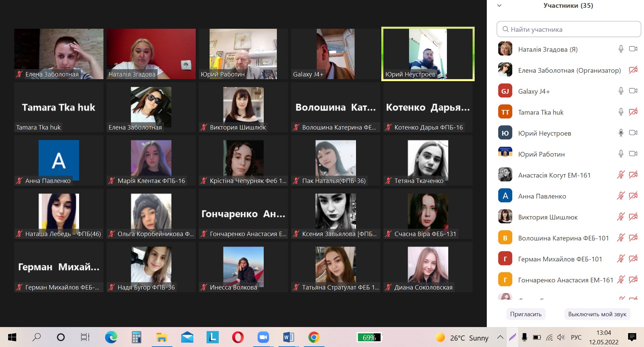The height and width of the screenshot is (347, 644).
Task: Toggle the microphone icon for Юрий Неустроев
Action: pyautogui.click(x=621, y=133)
